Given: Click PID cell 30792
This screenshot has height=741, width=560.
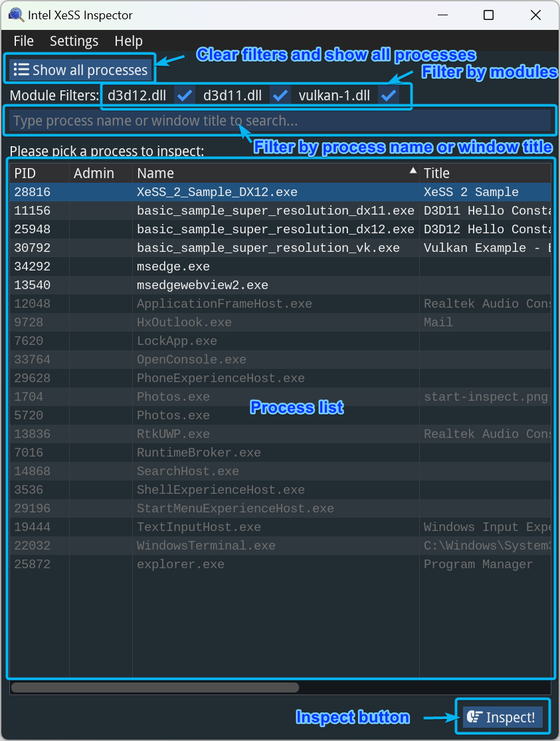Looking at the screenshot, I should (32, 248).
